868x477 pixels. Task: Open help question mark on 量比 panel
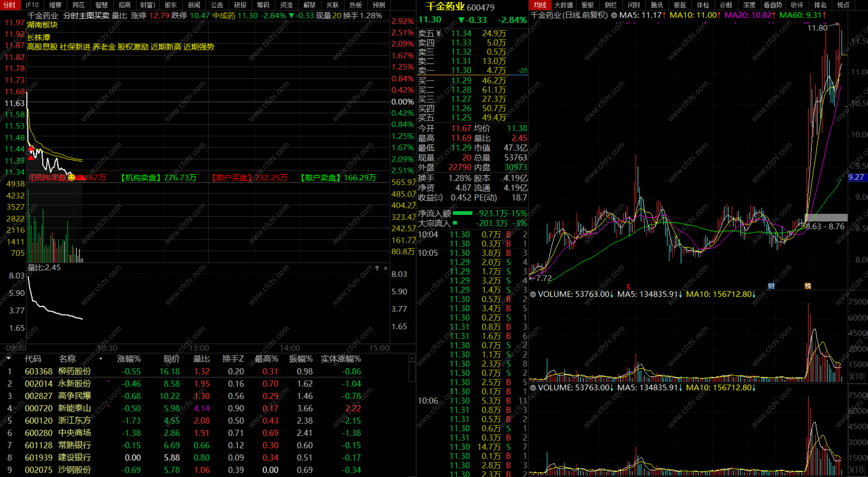(377, 268)
